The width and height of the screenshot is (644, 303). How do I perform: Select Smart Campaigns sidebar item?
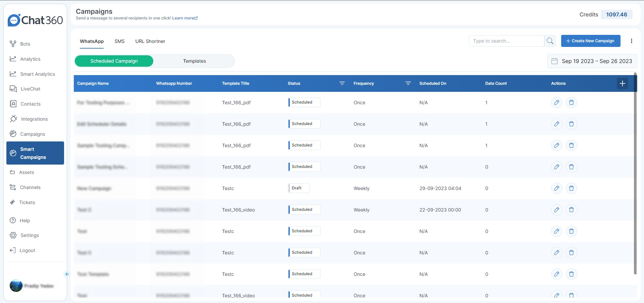[x=35, y=153]
